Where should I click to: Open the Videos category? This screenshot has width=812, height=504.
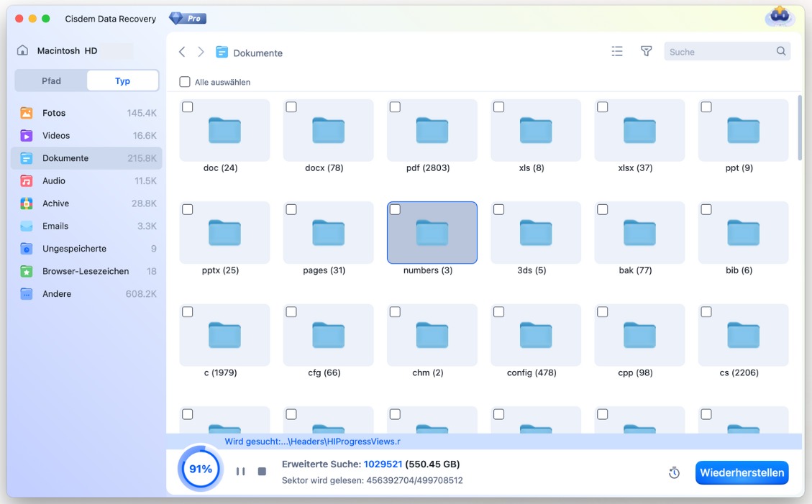pos(58,135)
